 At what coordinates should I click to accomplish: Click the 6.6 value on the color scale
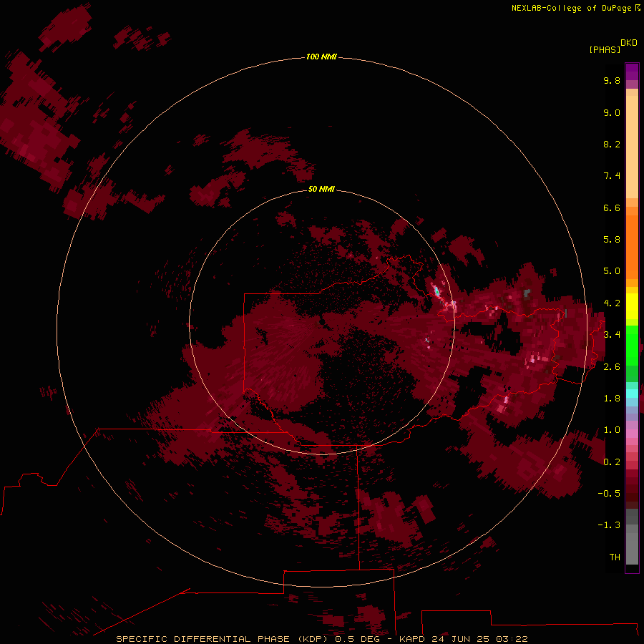coord(612,208)
